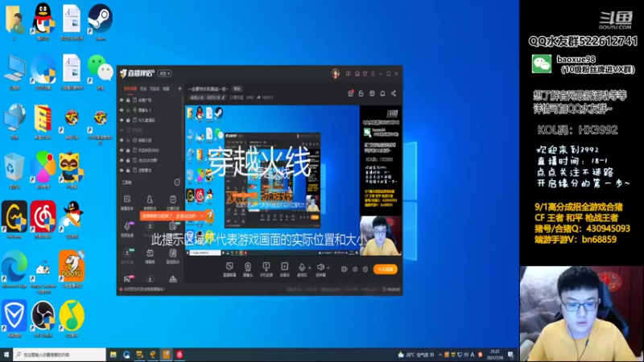Open the WeChat desktop icon

pos(100,72)
